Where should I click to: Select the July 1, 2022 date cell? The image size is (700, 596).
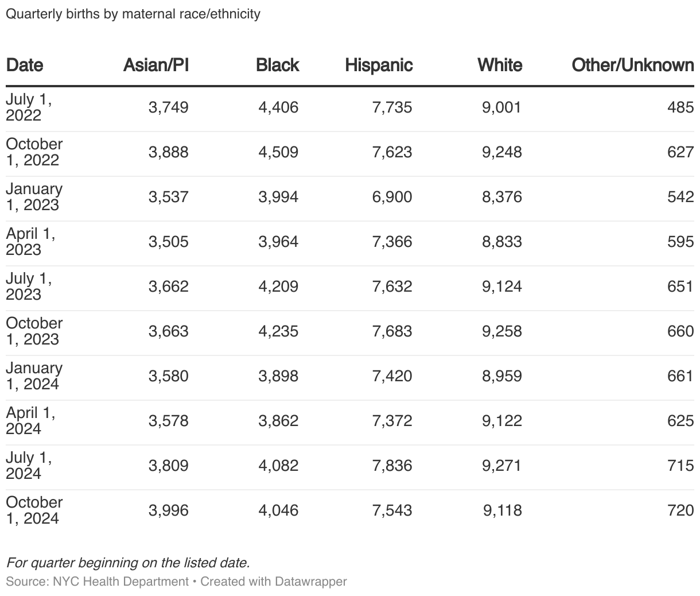click(x=29, y=107)
